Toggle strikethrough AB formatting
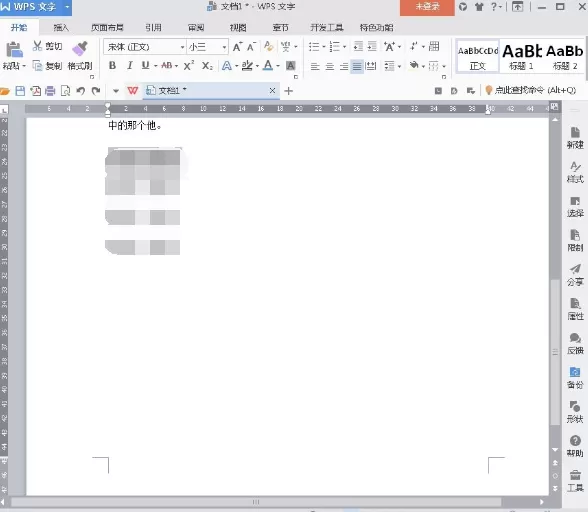The height and width of the screenshot is (512, 588). pos(166,66)
